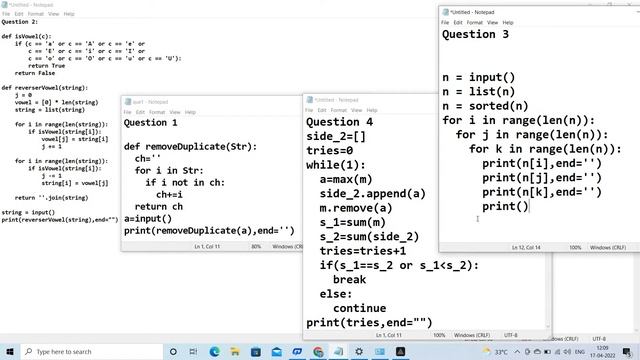The height and width of the screenshot is (360, 640).
Task: Open Help menu in Question 4 Notepad
Action: tap(372, 110)
